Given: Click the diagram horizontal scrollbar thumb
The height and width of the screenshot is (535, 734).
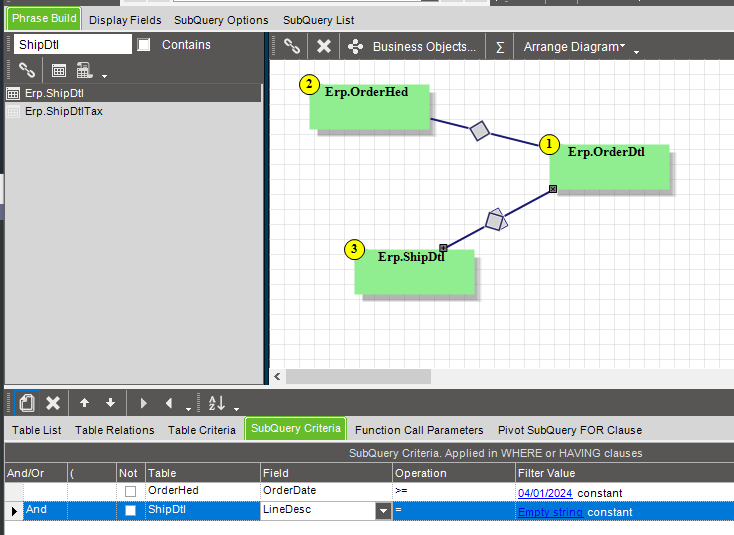Looking at the screenshot, I should pyautogui.click(x=359, y=376).
